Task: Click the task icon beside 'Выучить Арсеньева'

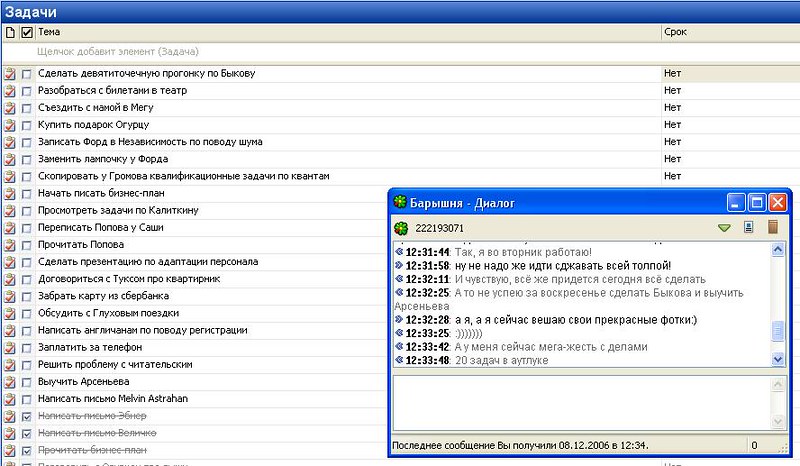Action: pos(10,382)
